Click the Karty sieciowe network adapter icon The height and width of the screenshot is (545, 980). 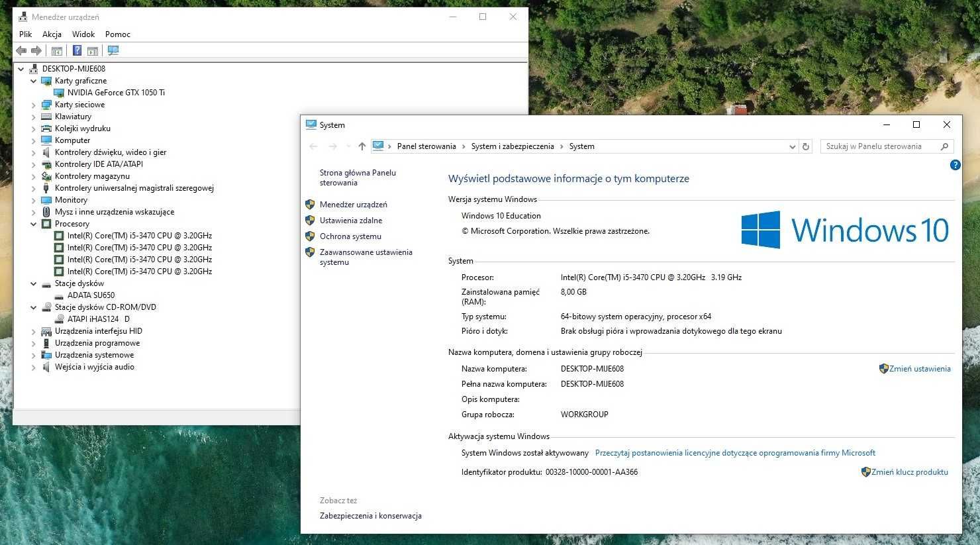click(x=46, y=105)
